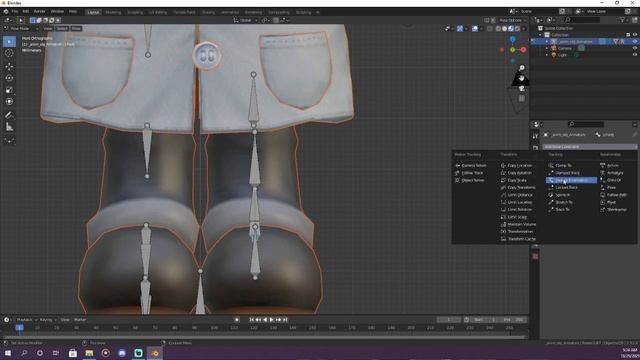Switch to the Modeling workspace tab
The height and width of the screenshot is (360, 640).
(113, 12)
